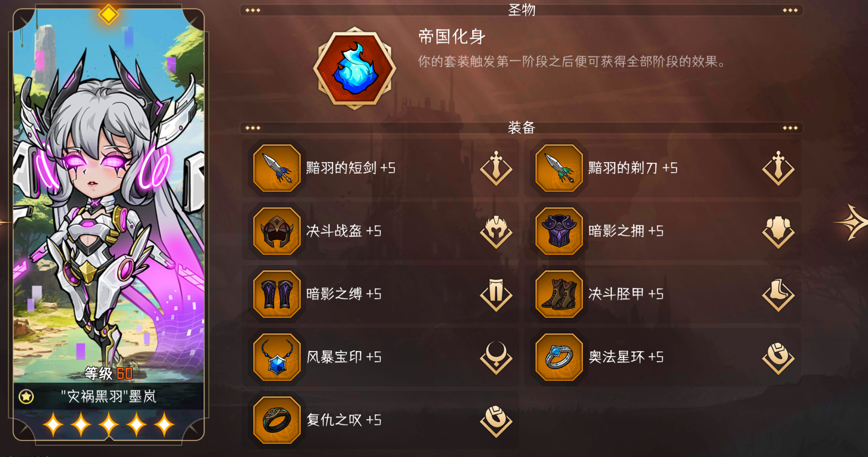Click the helmet slot marker beside 决斗战盔
The width and height of the screenshot is (868, 457).
tap(496, 232)
